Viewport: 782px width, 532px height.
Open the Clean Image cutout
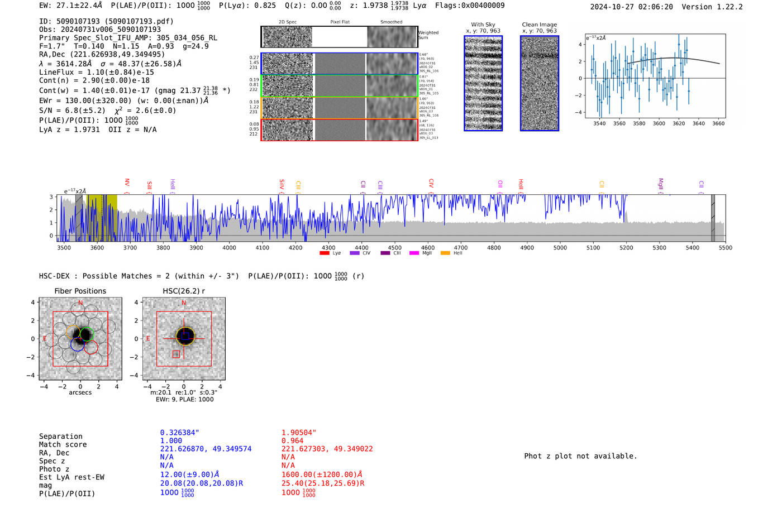(x=540, y=83)
